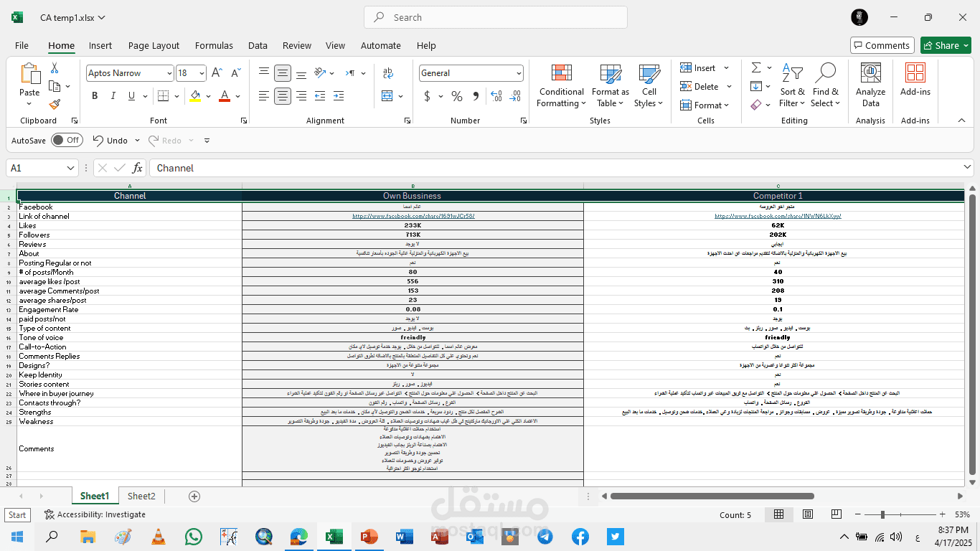
Task: Open the Comments pane
Action: pyautogui.click(x=882, y=45)
